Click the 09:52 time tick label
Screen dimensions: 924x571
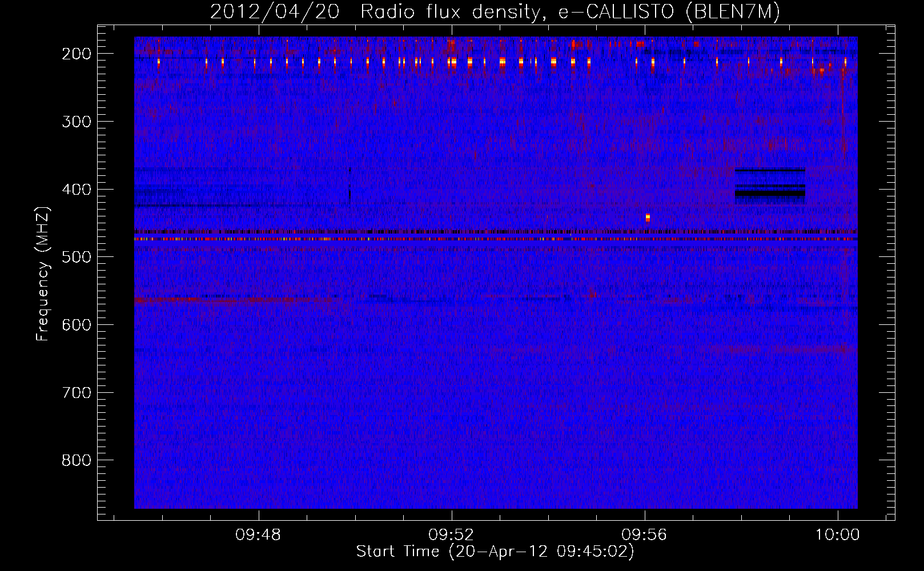(x=452, y=534)
